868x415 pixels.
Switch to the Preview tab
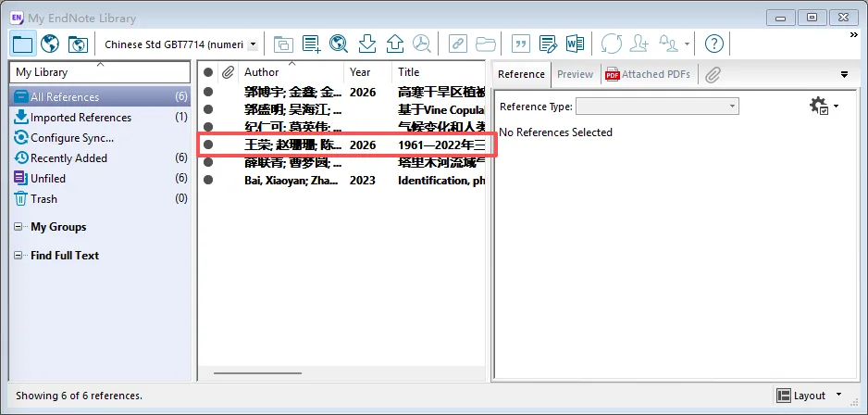pos(576,74)
